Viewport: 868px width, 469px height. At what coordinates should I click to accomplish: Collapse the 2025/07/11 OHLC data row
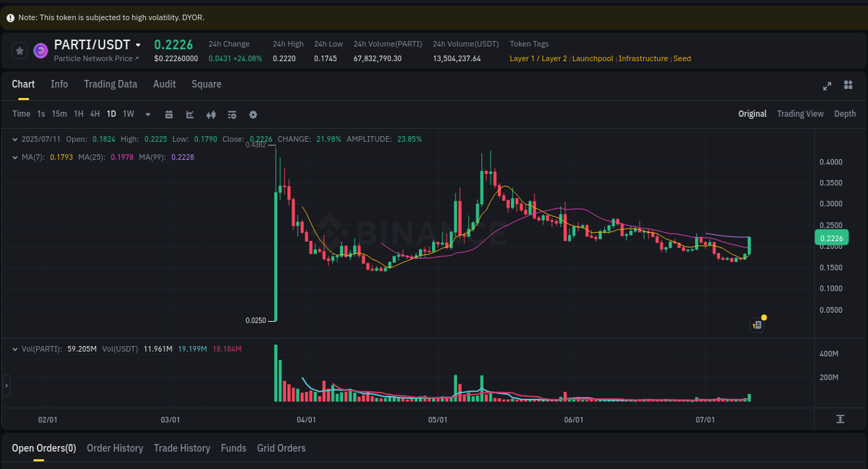[x=14, y=139]
